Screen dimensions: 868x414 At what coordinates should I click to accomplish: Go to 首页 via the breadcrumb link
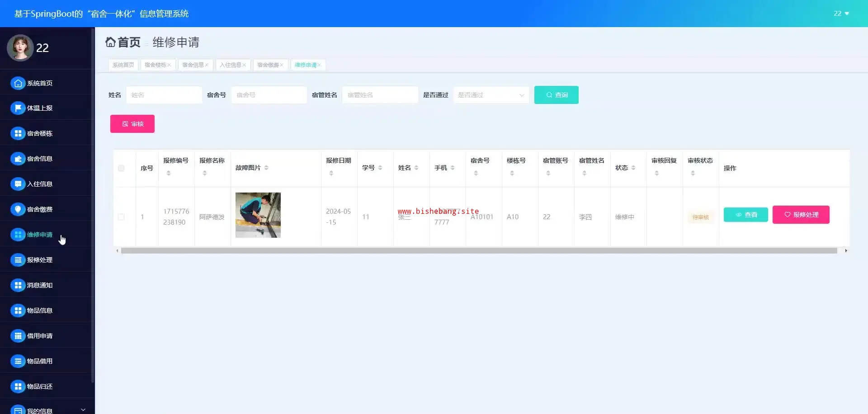click(129, 42)
